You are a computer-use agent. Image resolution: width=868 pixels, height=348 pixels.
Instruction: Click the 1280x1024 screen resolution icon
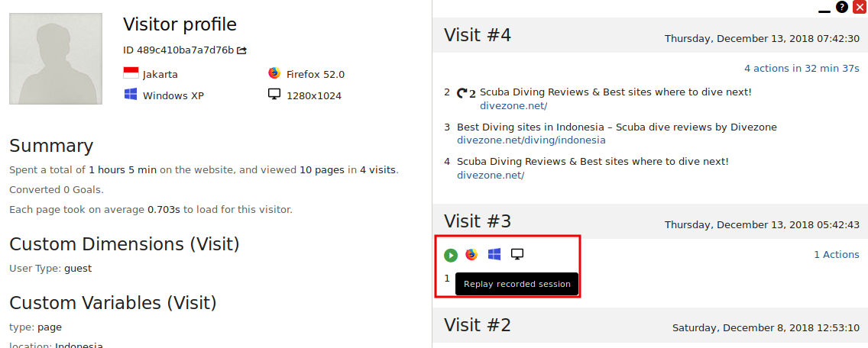[274, 95]
